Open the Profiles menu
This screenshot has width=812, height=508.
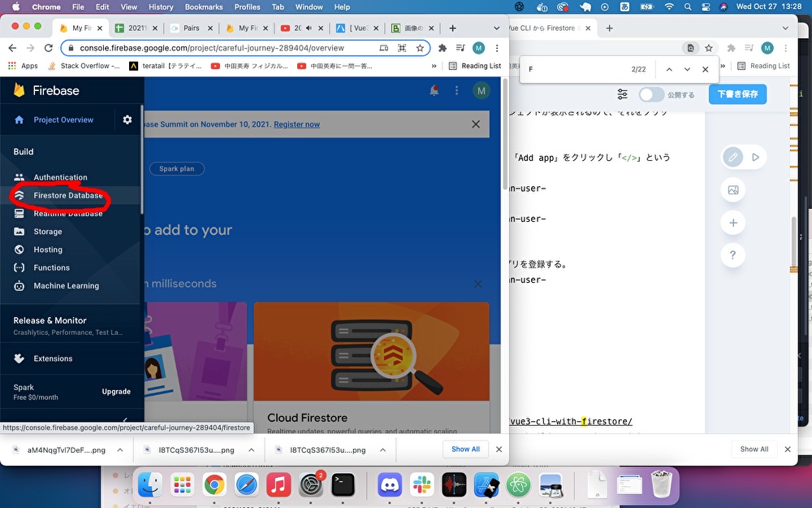[247, 7]
